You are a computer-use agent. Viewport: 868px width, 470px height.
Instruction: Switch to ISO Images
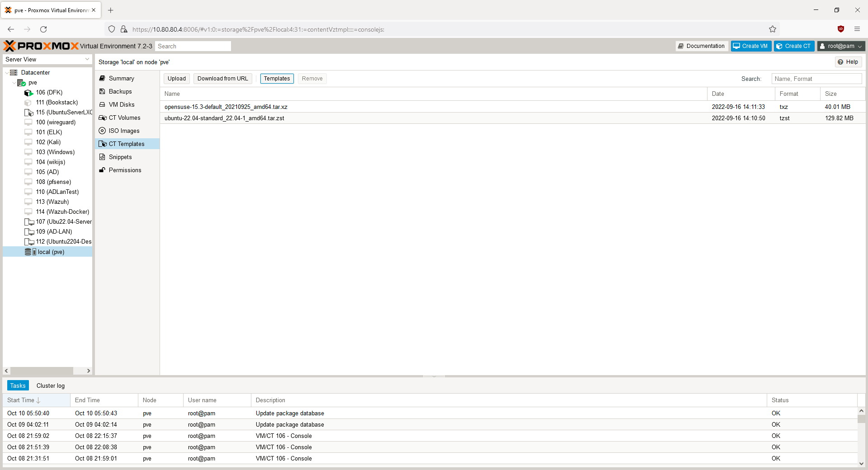click(x=123, y=131)
